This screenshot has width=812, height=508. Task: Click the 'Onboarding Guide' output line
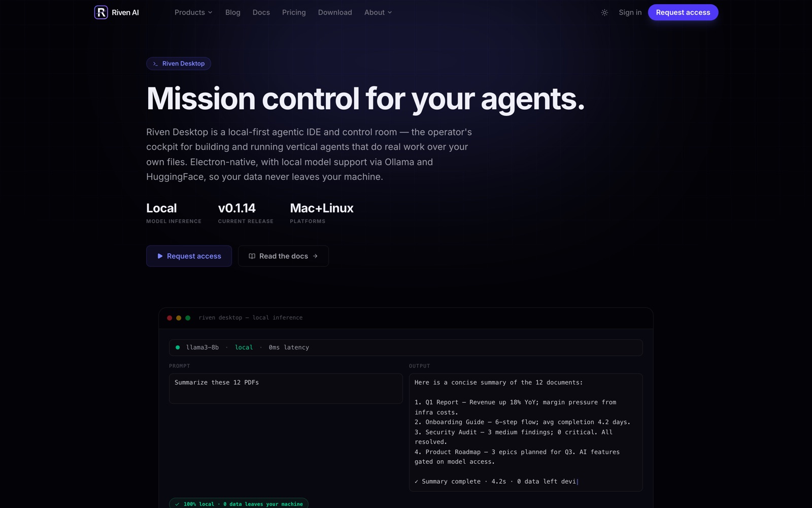(x=522, y=422)
